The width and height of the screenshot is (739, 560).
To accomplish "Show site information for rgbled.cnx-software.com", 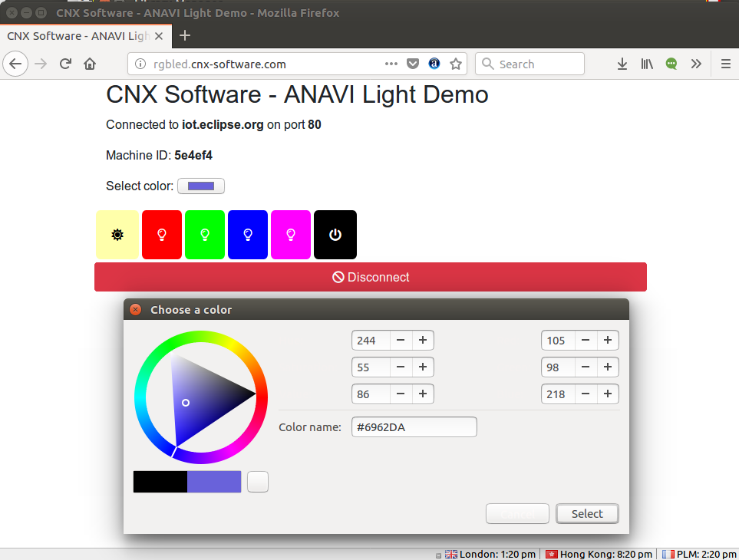I will pos(140,64).
